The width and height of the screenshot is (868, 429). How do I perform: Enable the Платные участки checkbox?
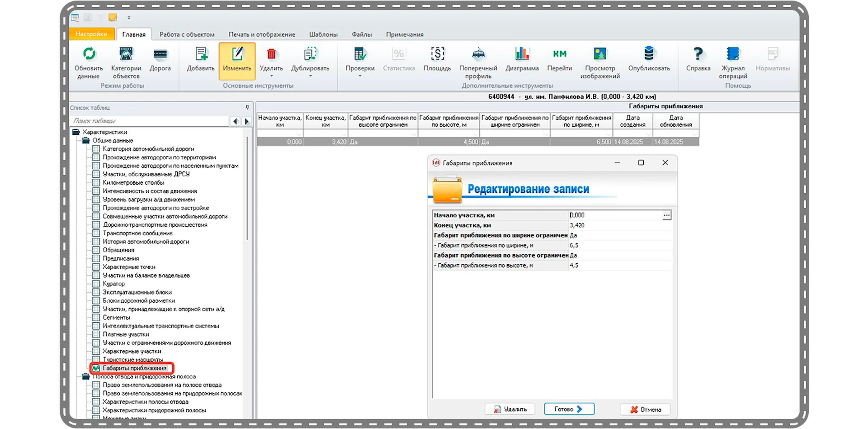[x=96, y=334]
